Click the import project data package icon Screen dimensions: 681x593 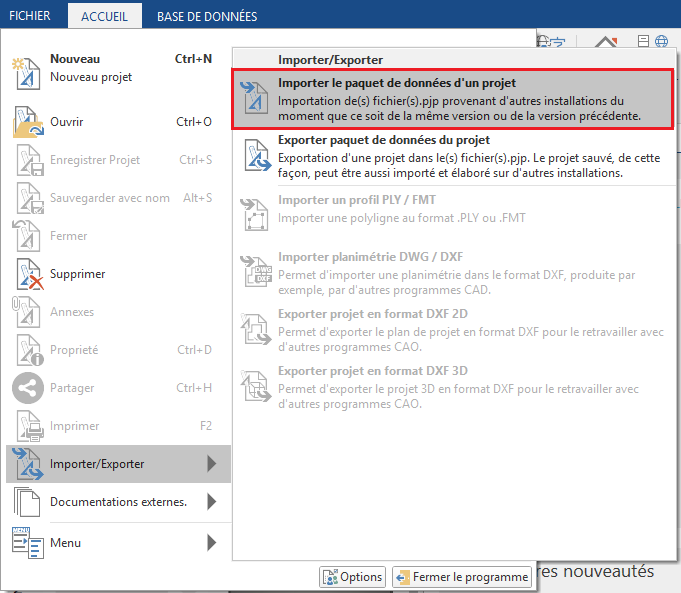[255, 98]
